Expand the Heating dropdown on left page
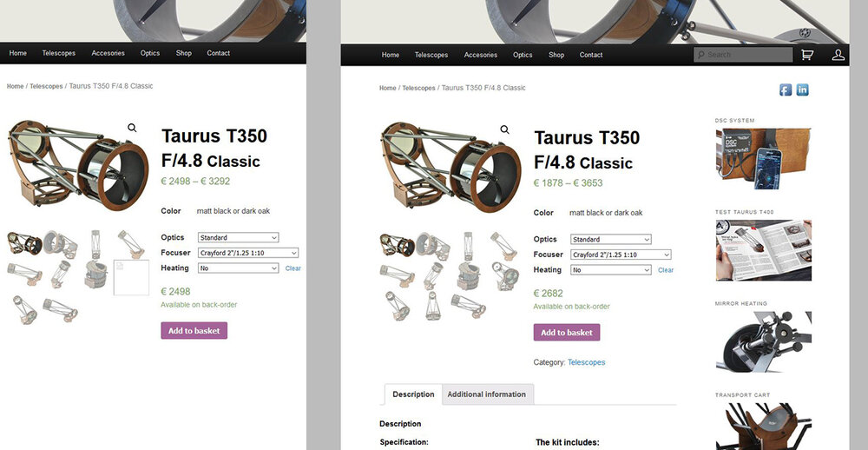Image resolution: width=868 pixels, height=450 pixels. coord(238,268)
